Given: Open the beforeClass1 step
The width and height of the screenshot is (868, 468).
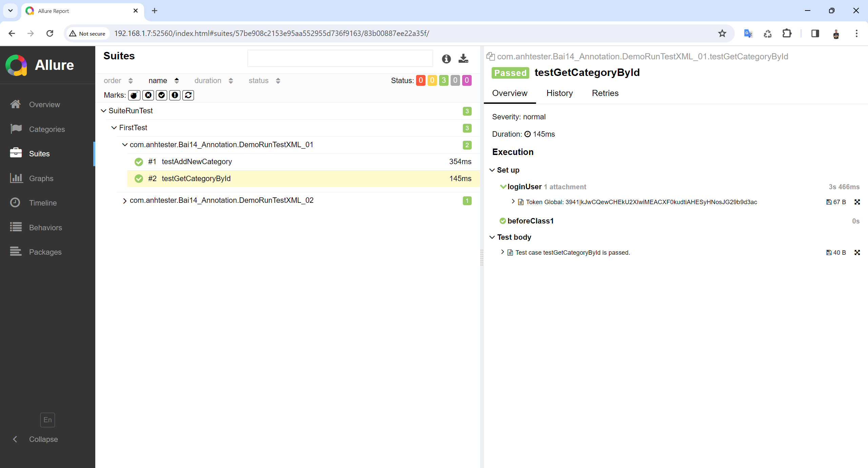Looking at the screenshot, I should 530,221.
